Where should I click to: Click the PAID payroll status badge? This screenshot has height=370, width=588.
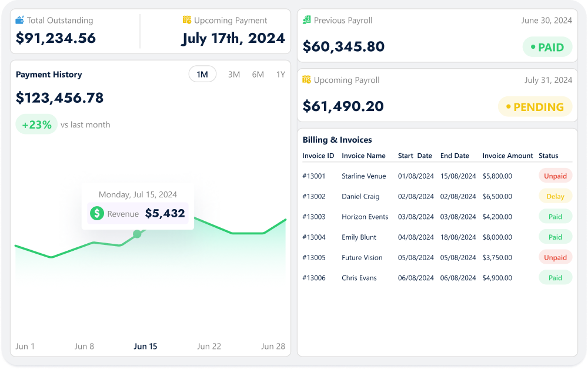tap(547, 48)
